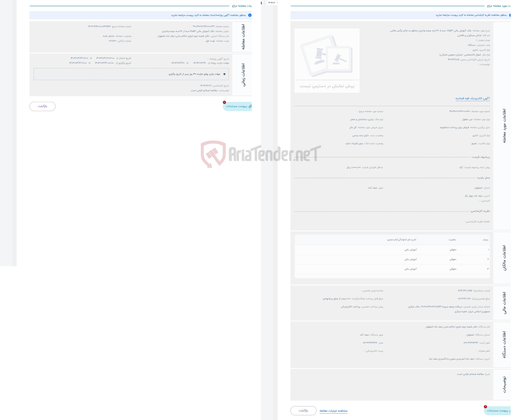This screenshot has width=522, height=420.
Task: Click the auction gavel icon on right panel
Action: 328,56
